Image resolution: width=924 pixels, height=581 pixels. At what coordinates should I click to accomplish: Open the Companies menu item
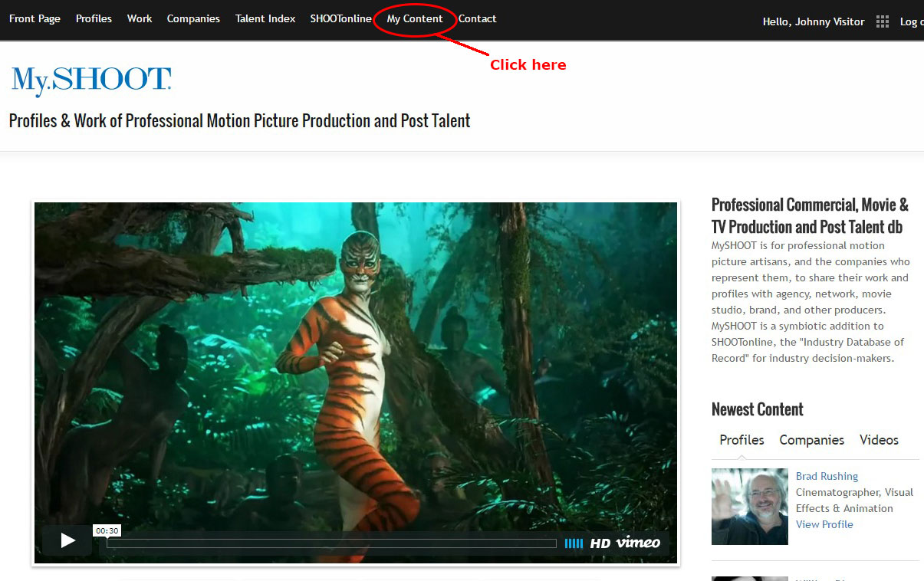pos(193,18)
